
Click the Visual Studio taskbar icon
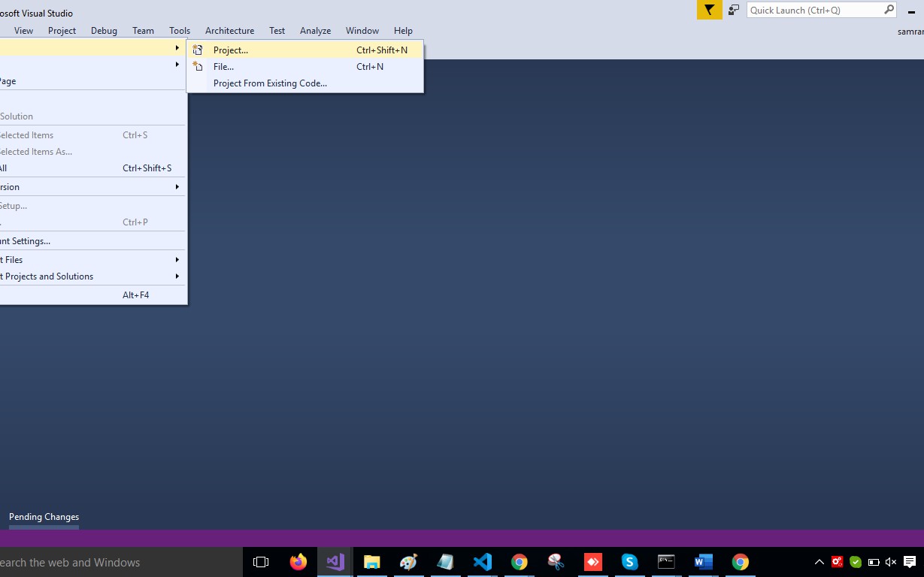pos(335,562)
